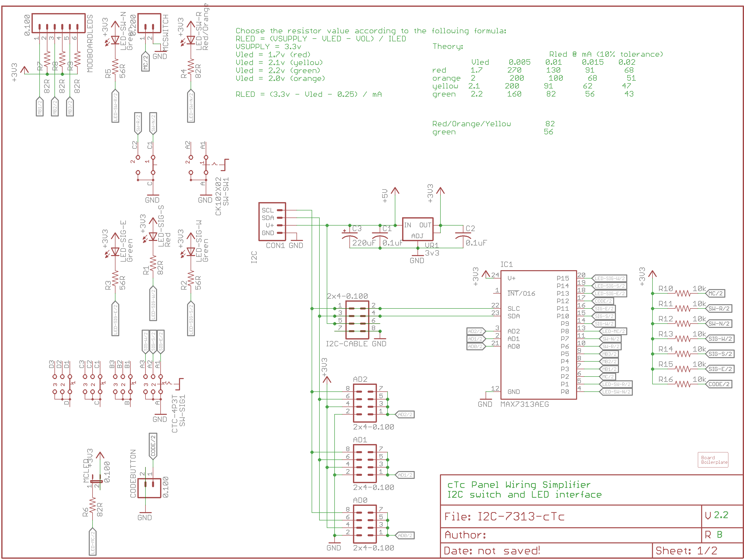Click the LED-SIG-E Green LED symbol
The height and width of the screenshot is (560, 744).
(114, 252)
